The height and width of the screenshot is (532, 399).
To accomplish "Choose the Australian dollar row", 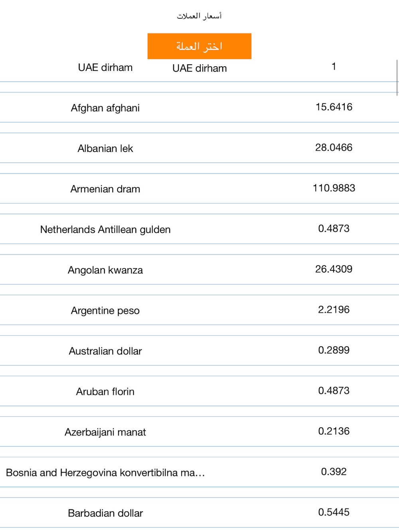I will [105, 351].
